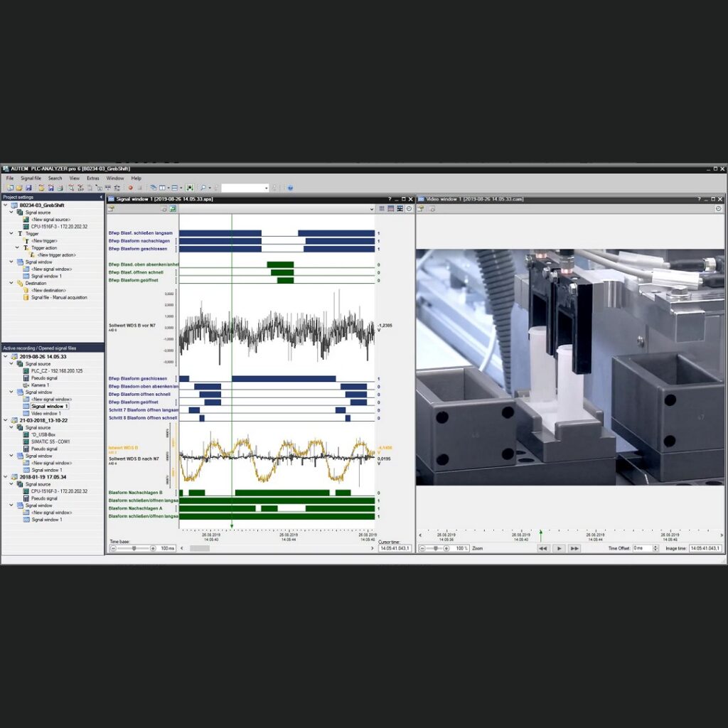Image resolution: width=728 pixels, height=728 pixels.
Task: Click the plus icon next to the Time base slider
Action: tap(153, 548)
